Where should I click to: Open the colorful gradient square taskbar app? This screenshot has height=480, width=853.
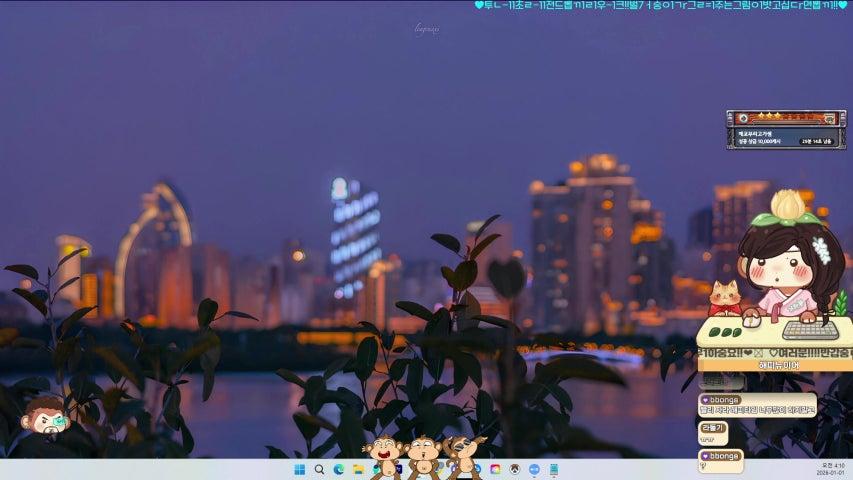tap(495, 470)
